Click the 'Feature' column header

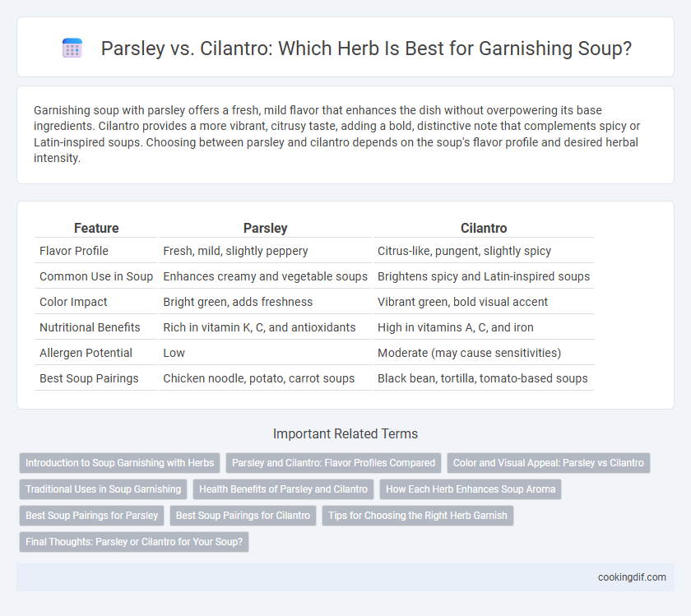[96, 228]
